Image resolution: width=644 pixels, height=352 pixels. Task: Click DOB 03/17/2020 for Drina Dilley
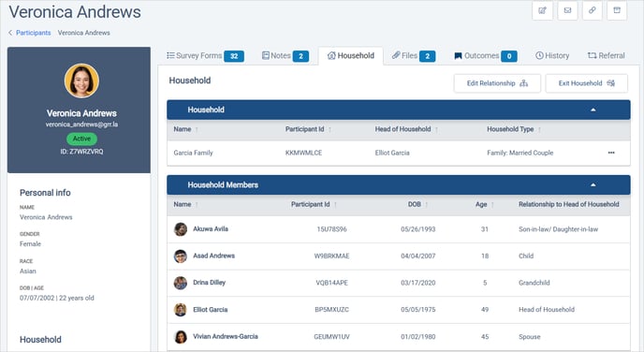coord(417,283)
